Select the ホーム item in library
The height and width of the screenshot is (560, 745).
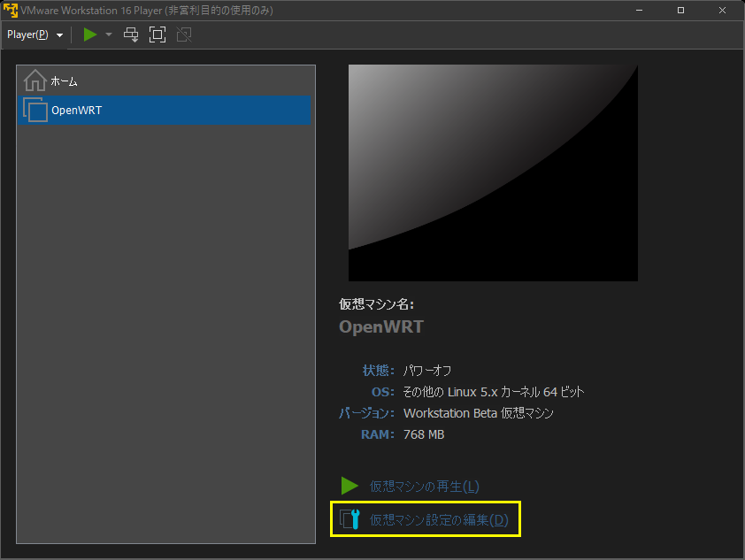(x=164, y=81)
